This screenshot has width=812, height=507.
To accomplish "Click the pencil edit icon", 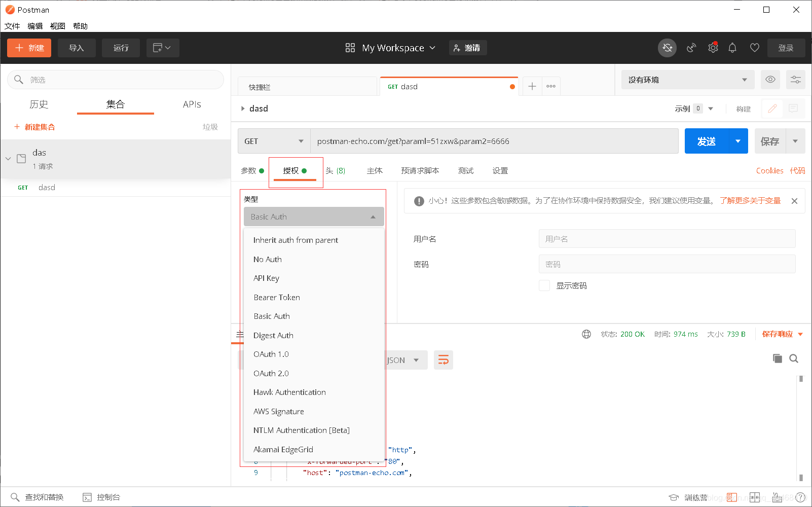I will click(772, 108).
